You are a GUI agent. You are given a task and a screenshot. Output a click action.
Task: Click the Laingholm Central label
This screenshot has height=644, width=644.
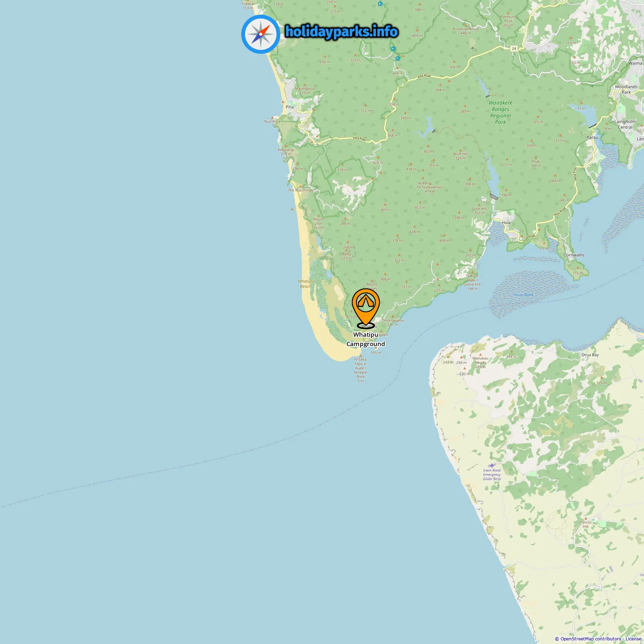625,124
